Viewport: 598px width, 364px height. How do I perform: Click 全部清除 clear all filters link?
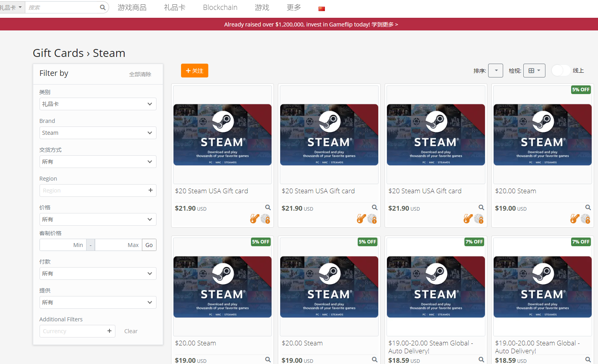(x=140, y=74)
